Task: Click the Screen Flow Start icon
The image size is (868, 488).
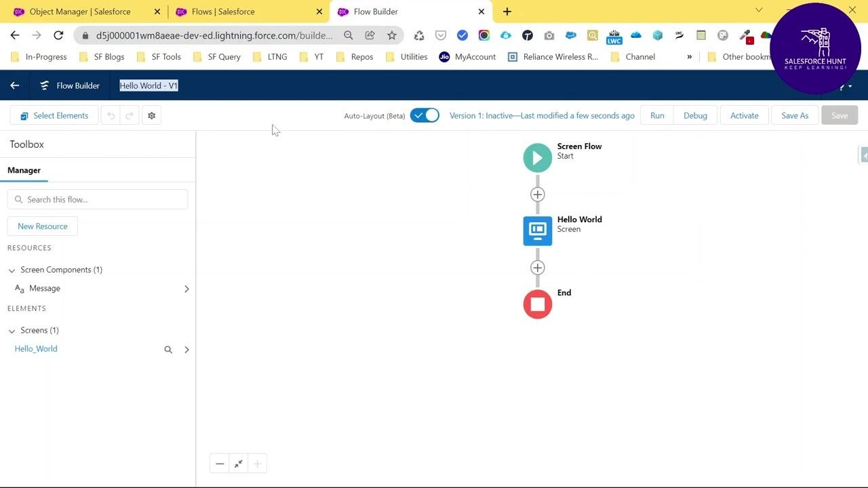Action: 538,158
